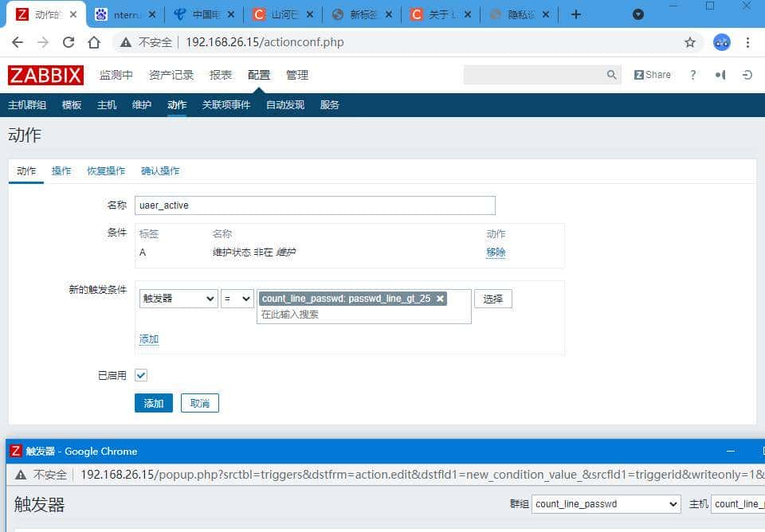Remove the count_line_passwd trigger chip
The image size is (765, 532).
pyautogui.click(x=441, y=299)
